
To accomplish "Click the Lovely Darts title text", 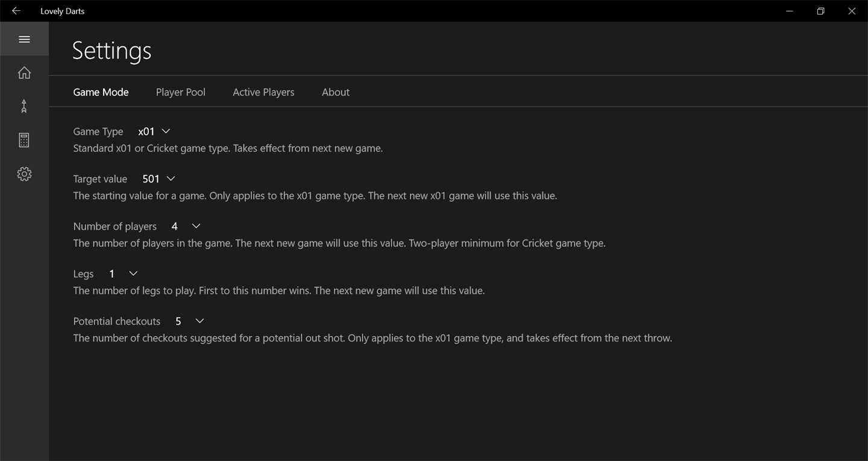I will tap(62, 11).
